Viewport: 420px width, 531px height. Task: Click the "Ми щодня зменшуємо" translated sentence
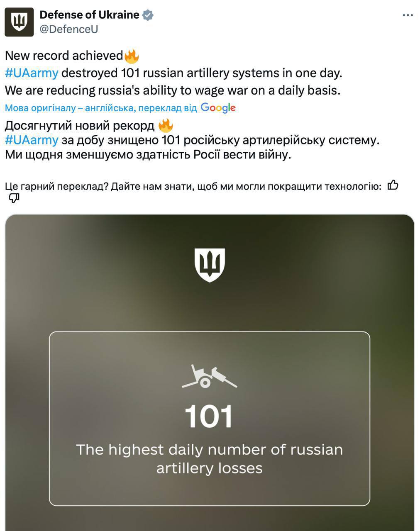148,155
